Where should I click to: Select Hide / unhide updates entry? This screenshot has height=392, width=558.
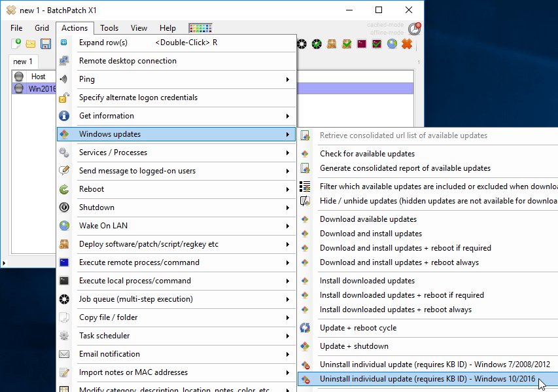click(x=428, y=201)
